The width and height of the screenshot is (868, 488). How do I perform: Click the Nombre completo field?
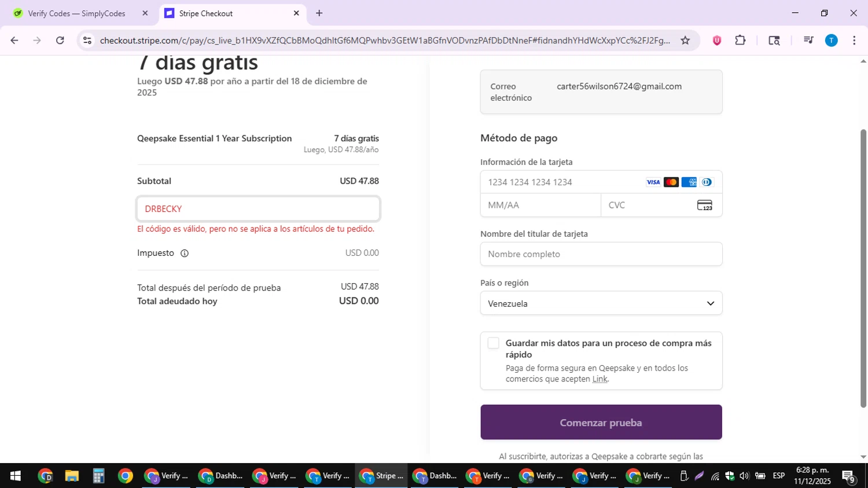[601, 254]
